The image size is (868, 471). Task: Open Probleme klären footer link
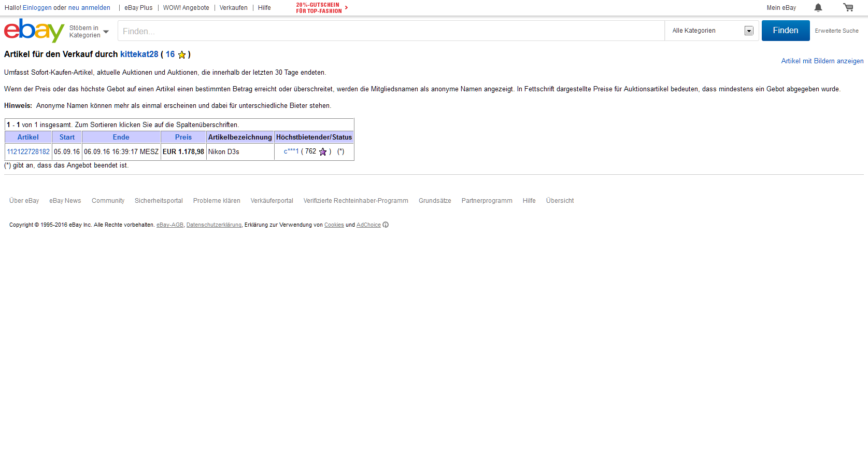[x=217, y=201]
